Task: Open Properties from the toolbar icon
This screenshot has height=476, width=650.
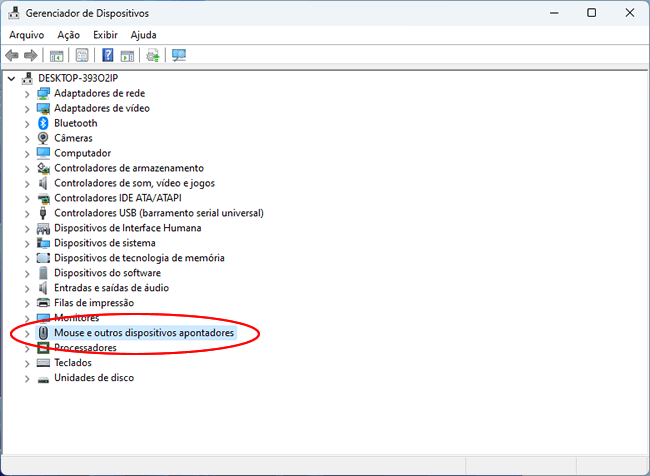Action: [82, 55]
